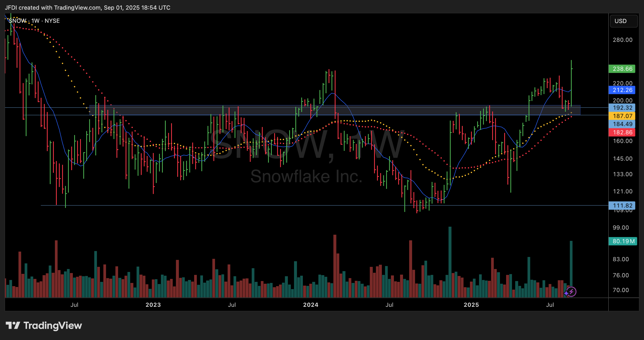Click the yellow 187.07 price label

pos(622,116)
